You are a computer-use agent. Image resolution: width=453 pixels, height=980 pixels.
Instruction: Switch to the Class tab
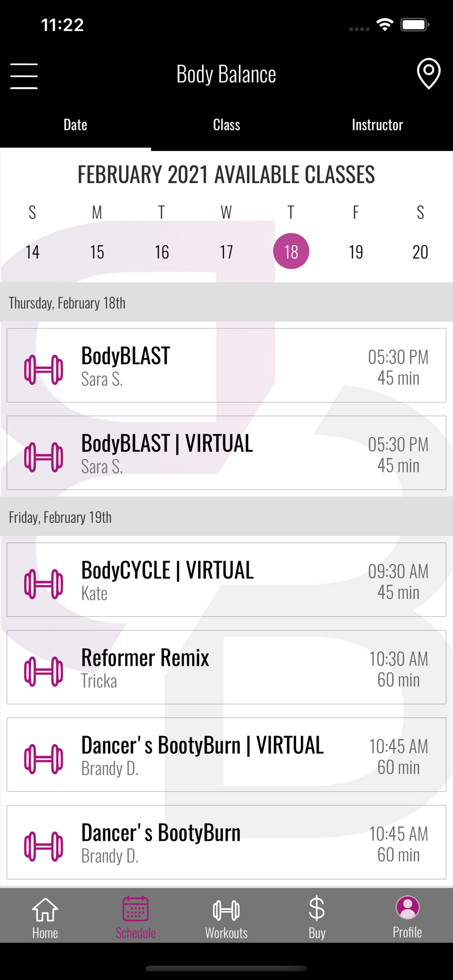226,125
